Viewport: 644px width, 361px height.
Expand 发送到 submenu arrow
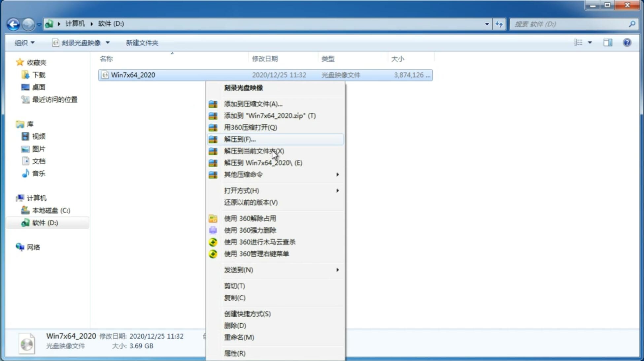pos(337,270)
